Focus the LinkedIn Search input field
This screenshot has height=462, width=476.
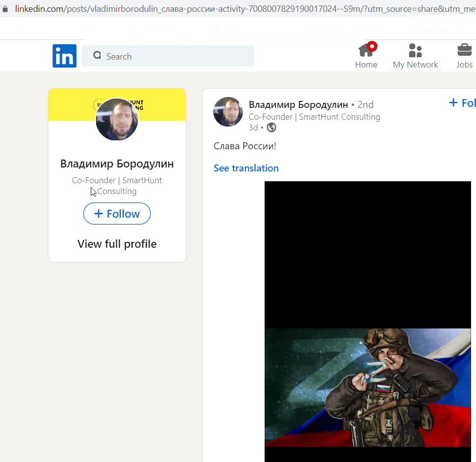168,56
